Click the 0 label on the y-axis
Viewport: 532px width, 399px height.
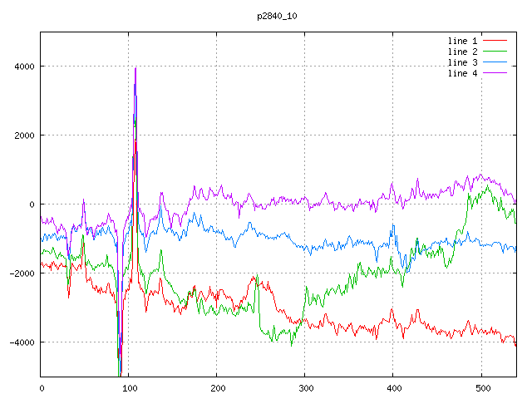32,204
